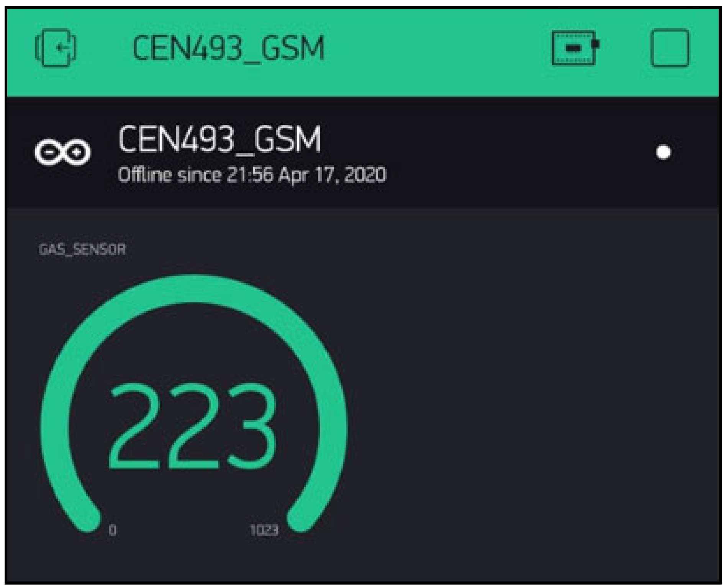Viewport: 724px width, 588px height.
Task: Click the Arduino infinity logo
Action: 63,152
